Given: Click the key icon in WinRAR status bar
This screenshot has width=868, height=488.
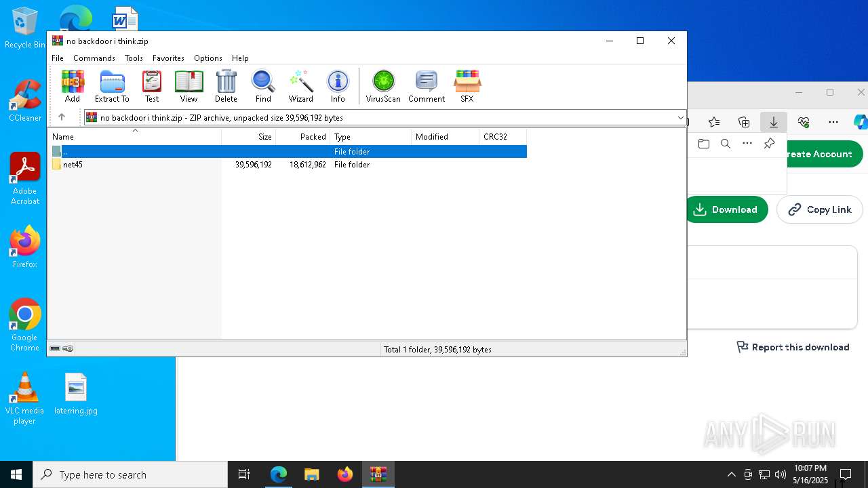Looking at the screenshot, I should click(68, 348).
